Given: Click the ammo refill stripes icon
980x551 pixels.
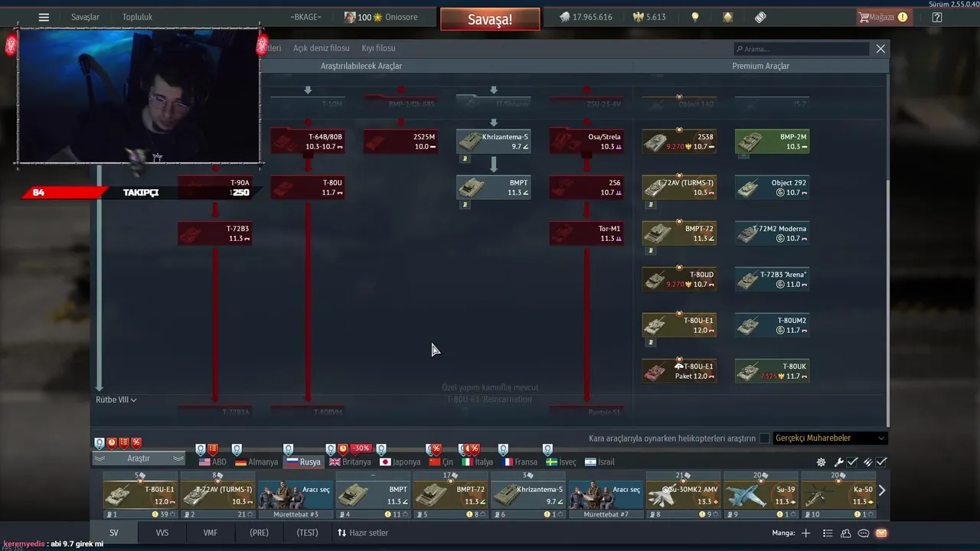Looking at the screenshot, I should [x=867, y=462].
